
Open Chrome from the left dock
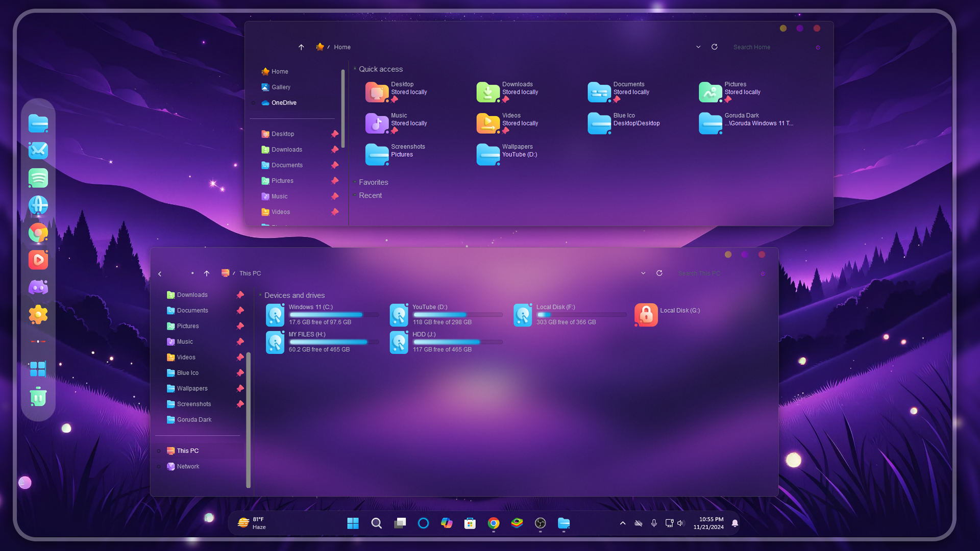38,233
